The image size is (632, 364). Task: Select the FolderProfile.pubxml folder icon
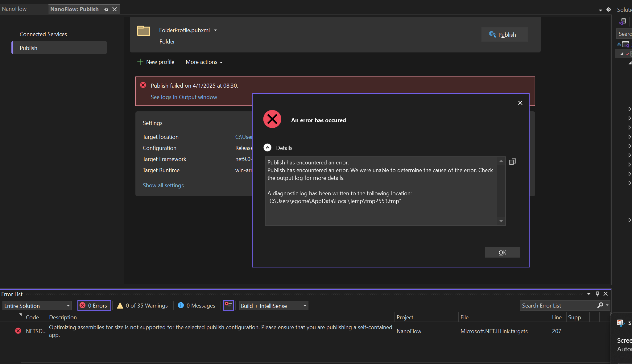click(143, 31)
